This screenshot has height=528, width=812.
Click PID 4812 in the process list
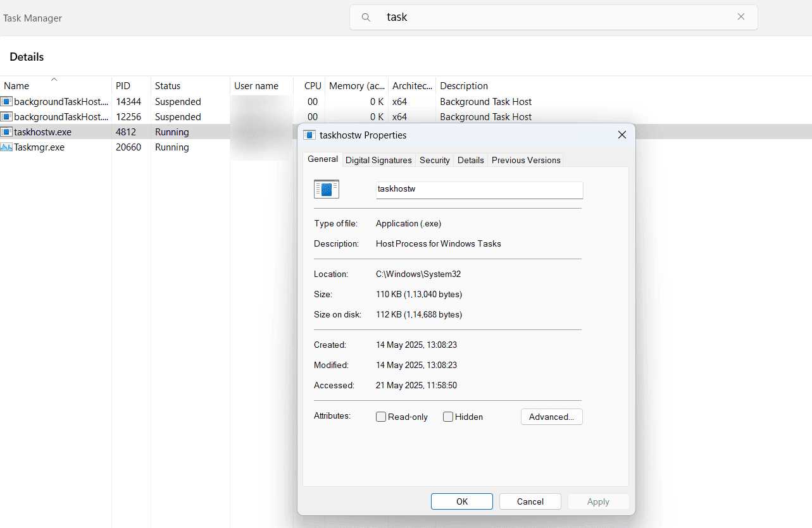(x=126, y=132)
